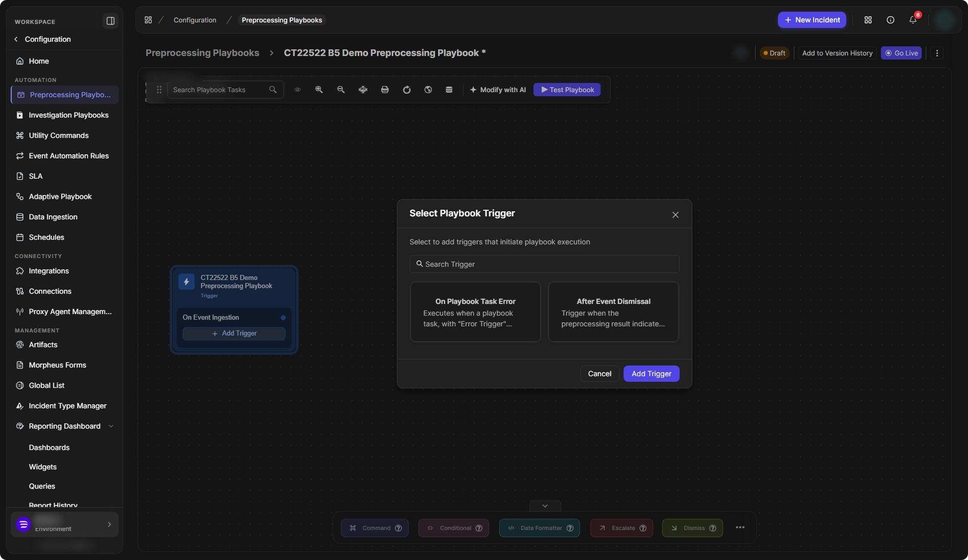Open Data Ingestion page
This screenshot has height=560, width=968.
65,217
